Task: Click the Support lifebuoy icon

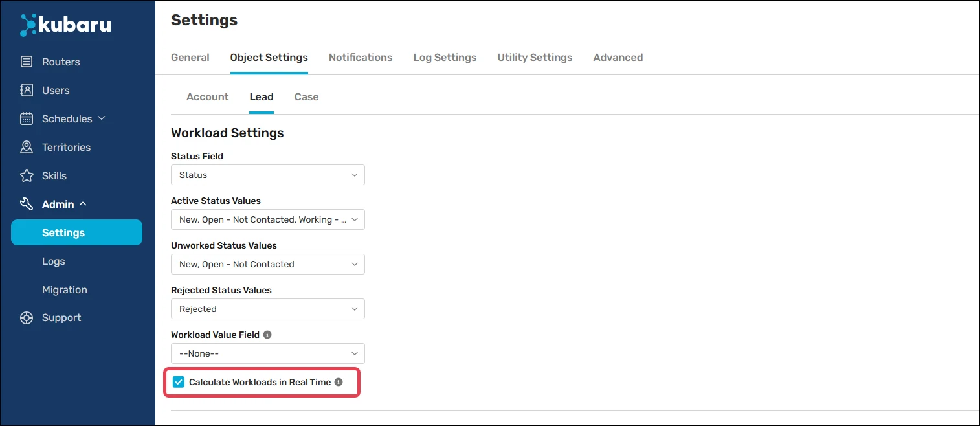Action: click(27, 318)
